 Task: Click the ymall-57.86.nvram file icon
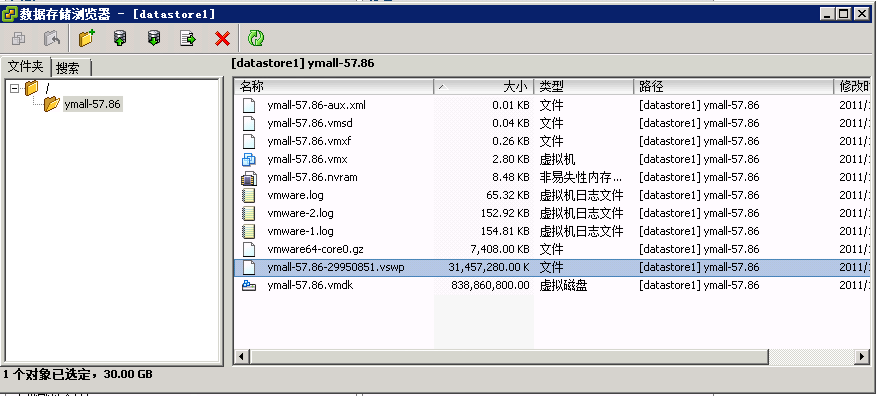point(249,177)
